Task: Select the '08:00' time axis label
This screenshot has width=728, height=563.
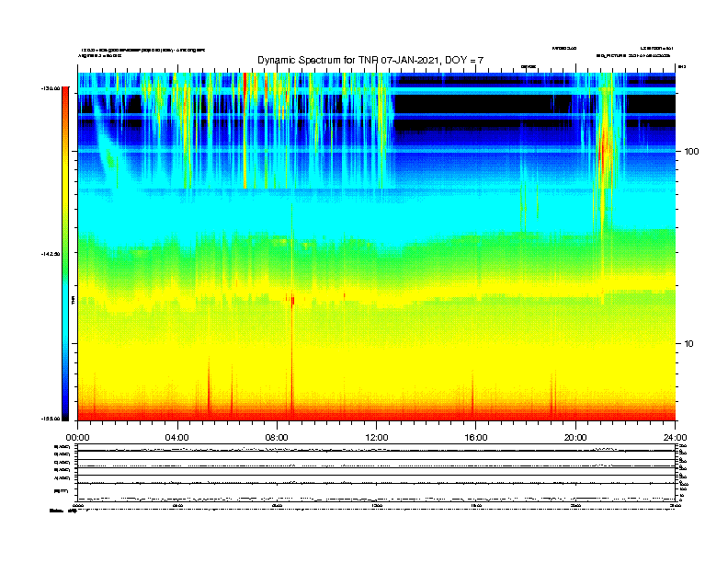Action: coord(278,438)
